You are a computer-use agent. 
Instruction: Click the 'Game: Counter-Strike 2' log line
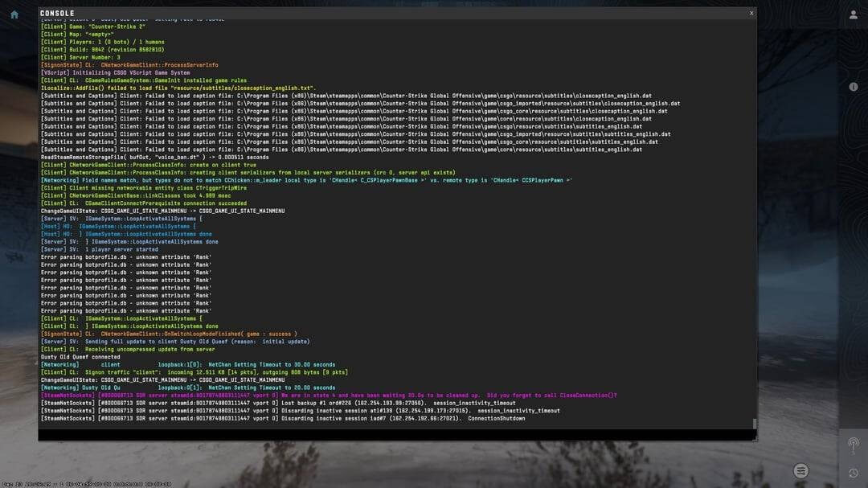click(x=93, y=27)
